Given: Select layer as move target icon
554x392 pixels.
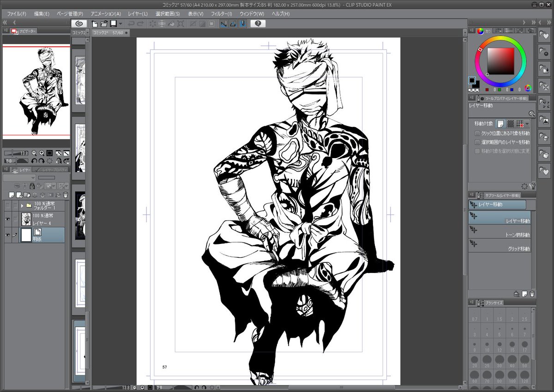Looking at the screenshot, I should tap(500, 124).
